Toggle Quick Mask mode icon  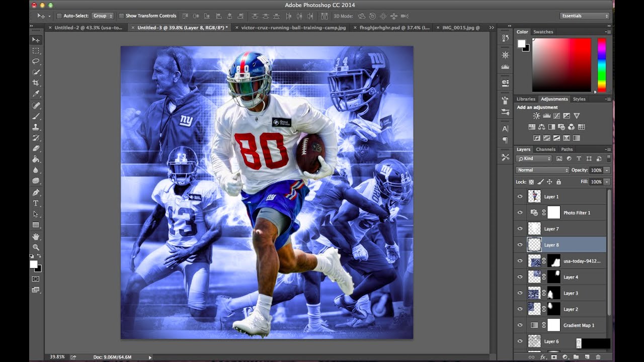pos(36,279)
